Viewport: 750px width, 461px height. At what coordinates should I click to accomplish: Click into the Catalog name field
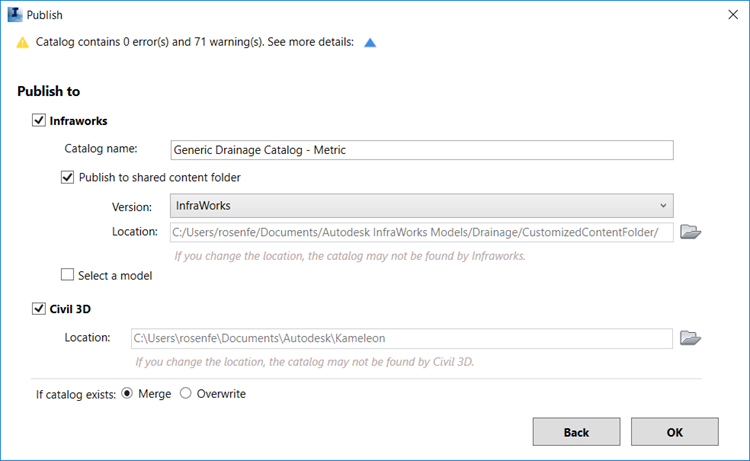tap(421, 150)
